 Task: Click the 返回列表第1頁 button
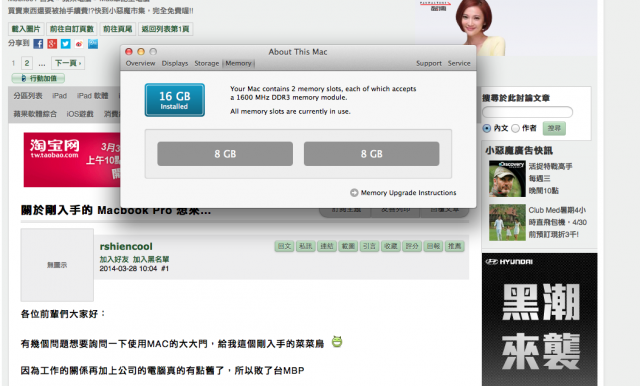coord(165,29)
